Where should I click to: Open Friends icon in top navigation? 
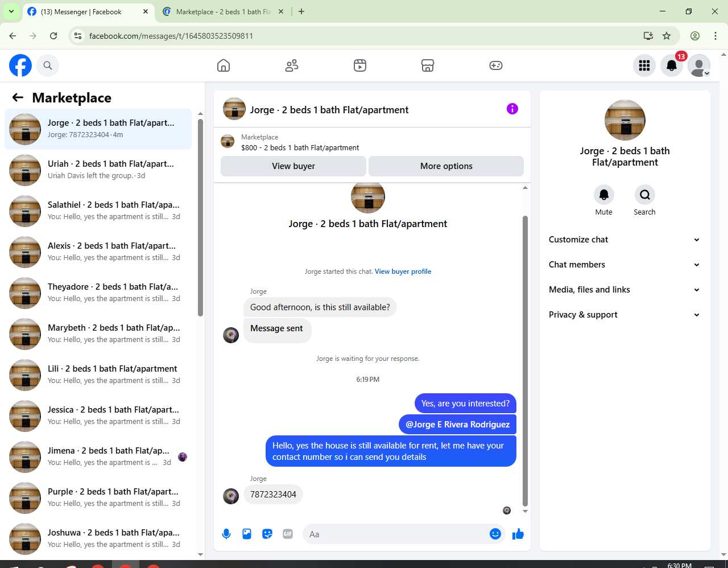[292, 65]
